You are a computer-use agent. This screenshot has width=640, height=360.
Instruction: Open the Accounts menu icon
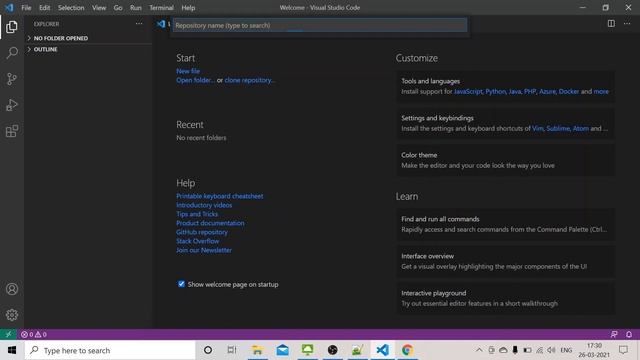pos(12,289)
